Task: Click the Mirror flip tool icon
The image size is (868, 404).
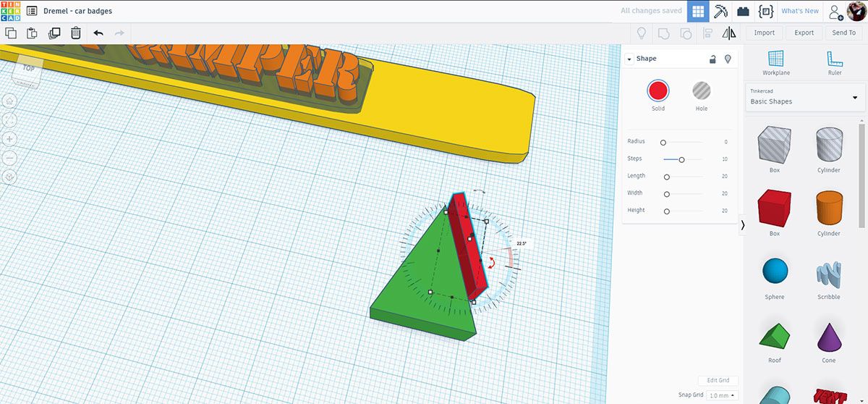Action: coord(729,33)
